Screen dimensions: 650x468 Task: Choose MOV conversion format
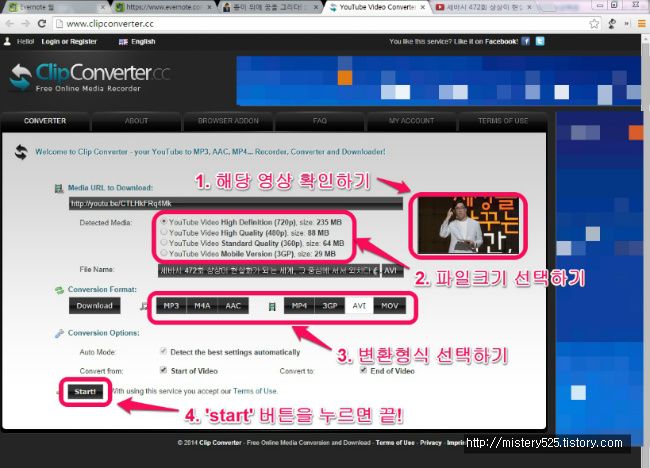(390, 306)
